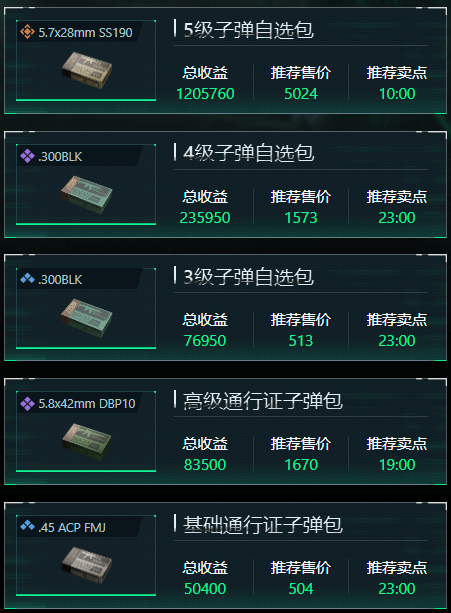Click the blue rarity icon in 3级子弹自选包 card
The height and width of the screenshot is (613, 451).
tap(27, 279)
